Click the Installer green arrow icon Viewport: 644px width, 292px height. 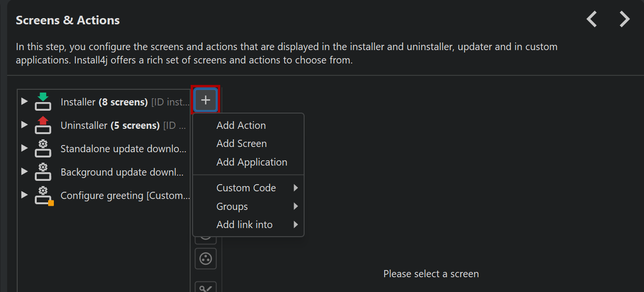[x=43, y=102]
